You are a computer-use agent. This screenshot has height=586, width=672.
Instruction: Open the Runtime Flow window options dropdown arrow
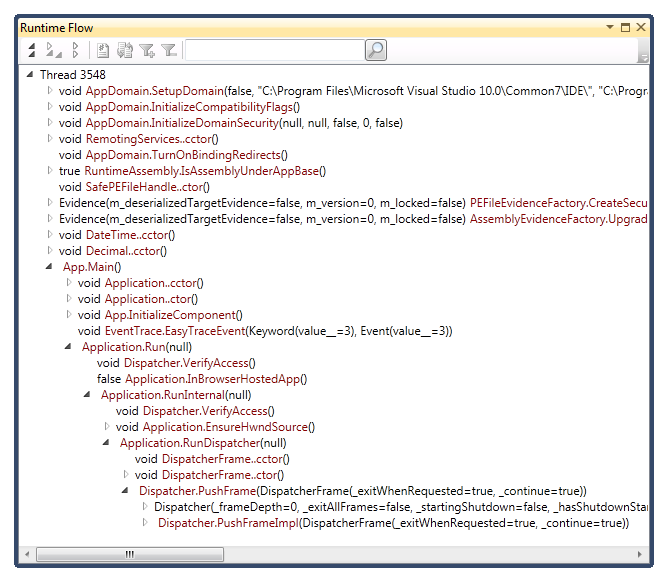[610, 28]
